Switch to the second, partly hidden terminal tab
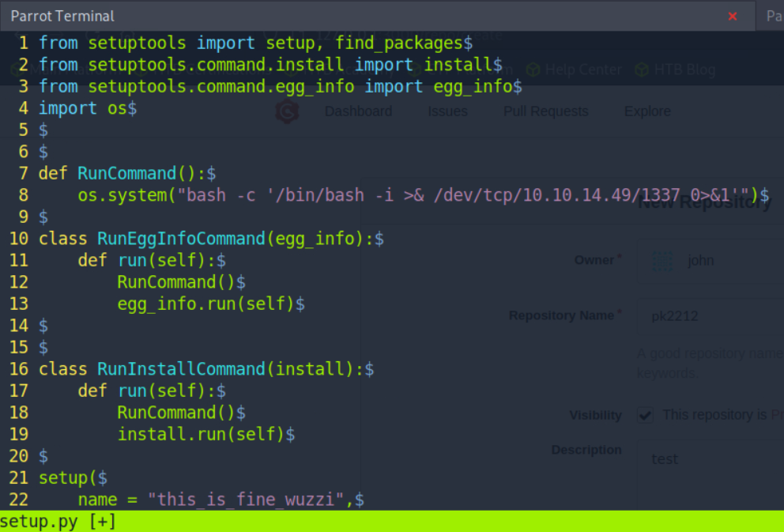784x532 pixels. [x=771, y=16]
